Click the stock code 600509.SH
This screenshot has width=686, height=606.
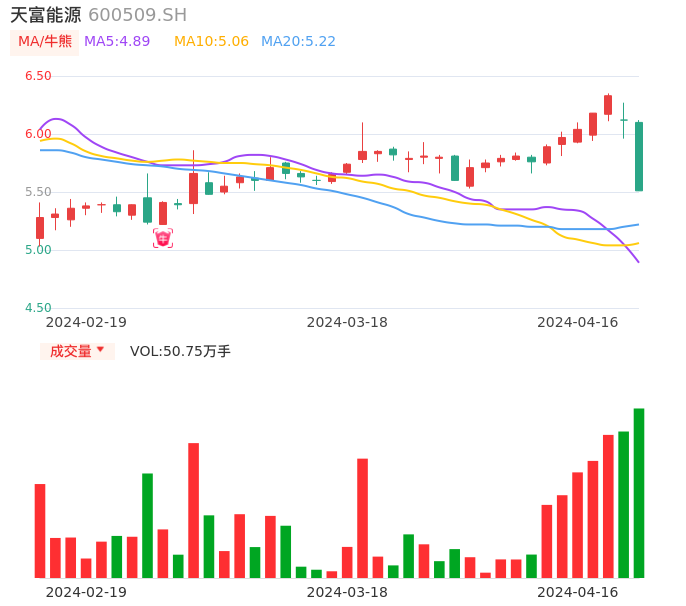[x=137, y=15]
